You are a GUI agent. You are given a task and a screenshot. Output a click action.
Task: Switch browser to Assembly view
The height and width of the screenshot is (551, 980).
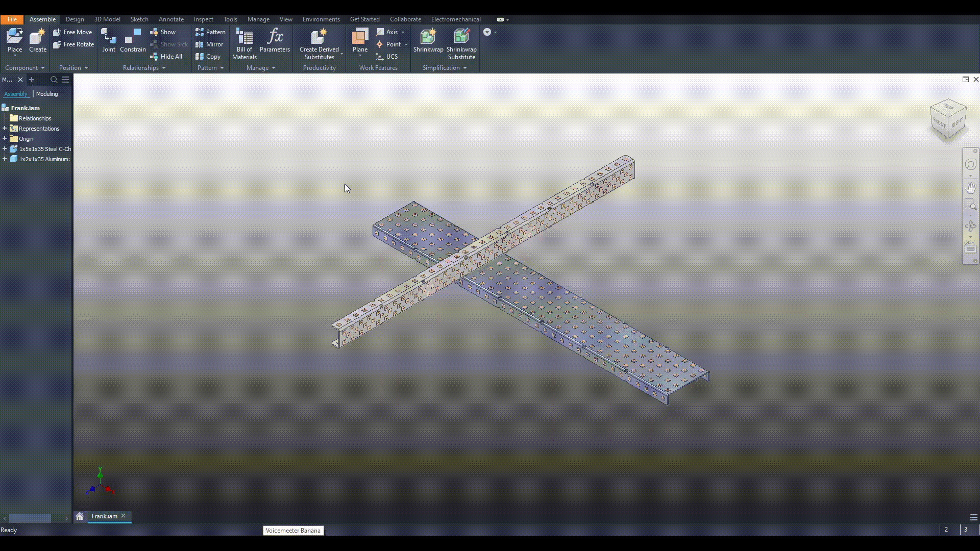pos(15,94)
